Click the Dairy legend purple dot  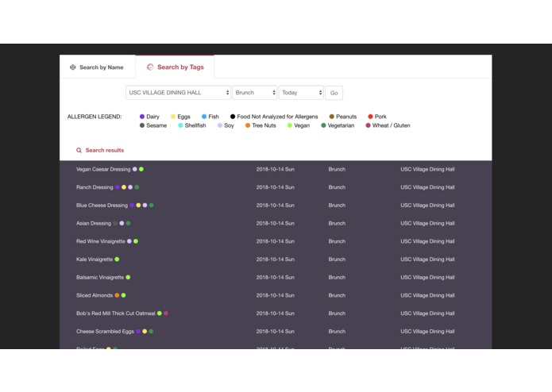coord(142,117)
